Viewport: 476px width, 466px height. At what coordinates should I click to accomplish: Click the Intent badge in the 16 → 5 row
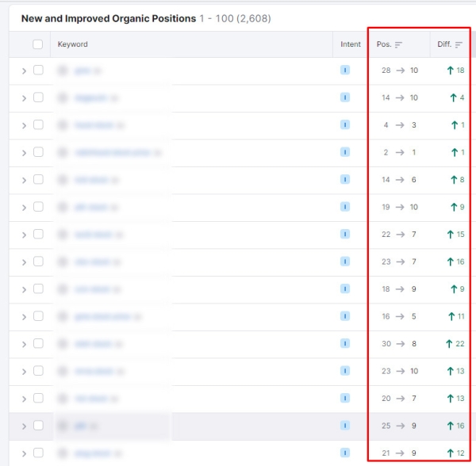[x=345, y=316]
